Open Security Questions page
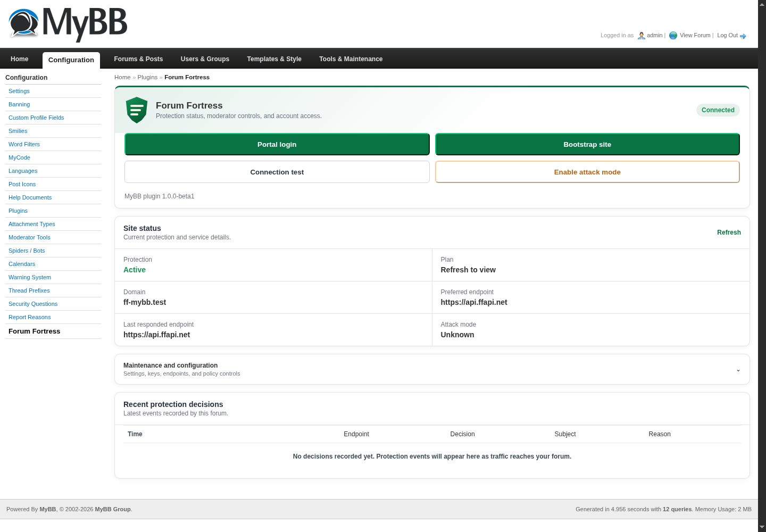Viewport: 766px width, 532px height. (33, 304)
